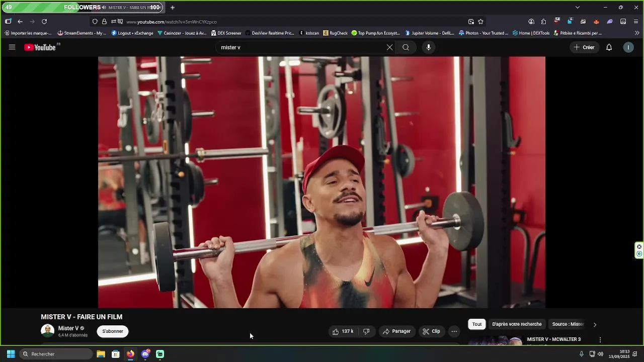
Task: Open the Windows Start menu
Action: (x=11, y=354)
